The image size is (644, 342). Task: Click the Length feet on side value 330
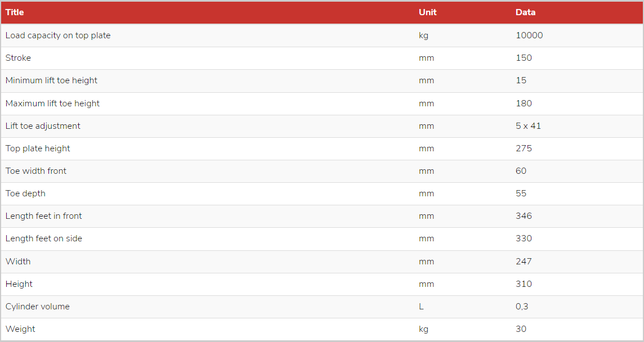point(524,238)
